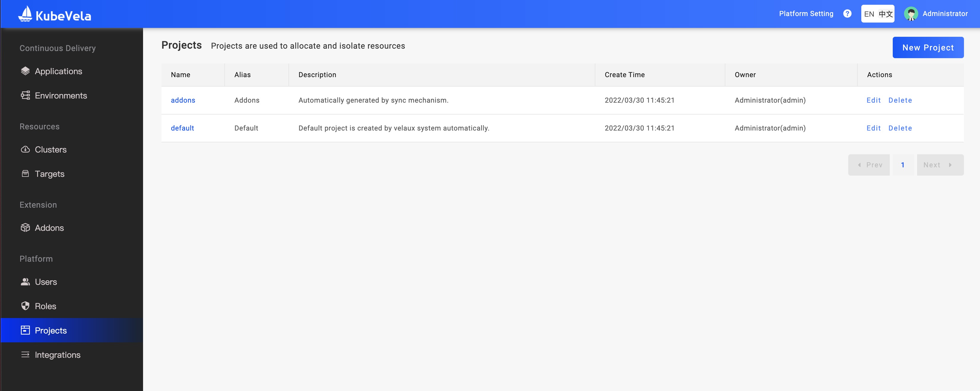Screen dimensions: 980x391
Task: Click the Targets icon in sidebar
Action: [x=25, y=173]
